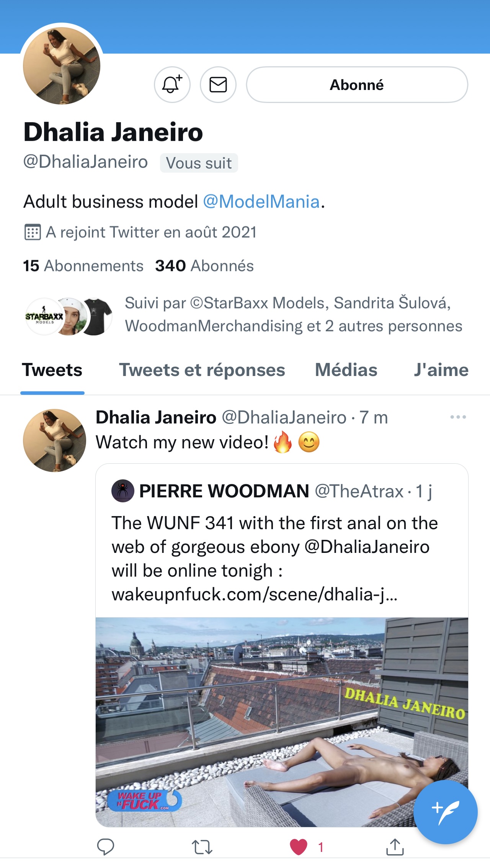The width and height of the screenshot is (490, 868).
Task: Open the Médias tab
Action: [x=346, y=370]
